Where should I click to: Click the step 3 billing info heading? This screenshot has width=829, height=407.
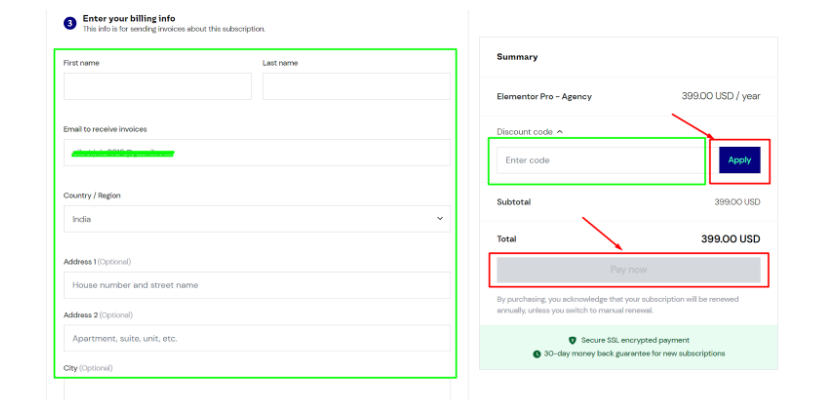[129, 18]
